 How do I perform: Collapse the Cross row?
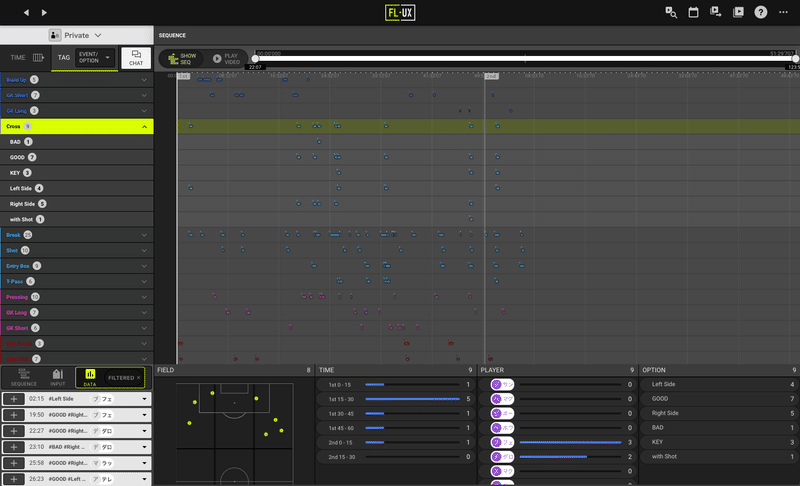tap(144, 126)
